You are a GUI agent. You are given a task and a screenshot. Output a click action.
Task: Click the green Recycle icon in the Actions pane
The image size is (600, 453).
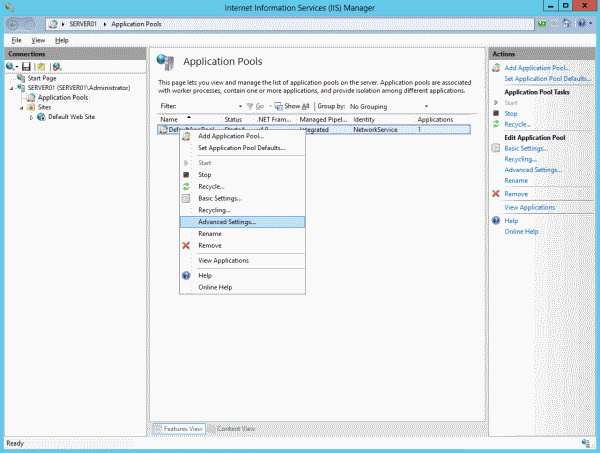click(496, 124)
